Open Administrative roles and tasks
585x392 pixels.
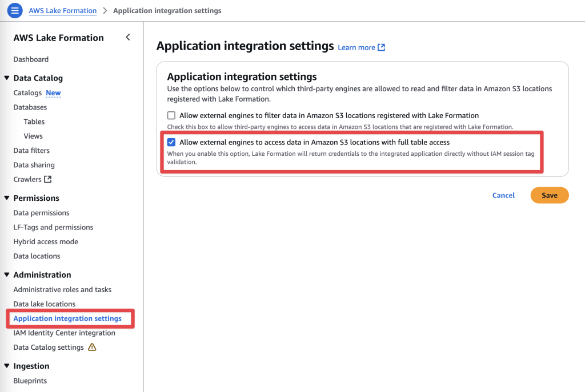point(62,289)
